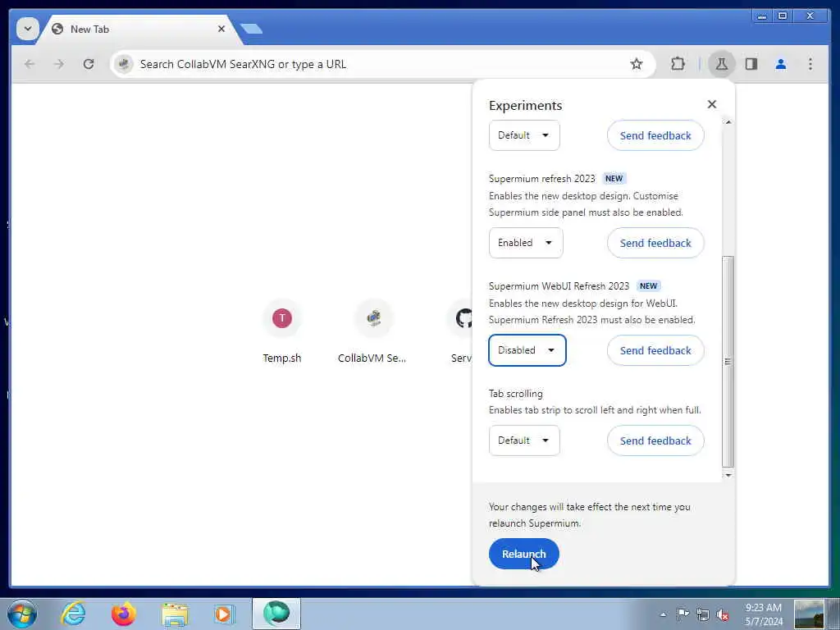Open the Temp.sh shortcut
The height and width of the screenshot is (630, 840).
pos(282,332)
